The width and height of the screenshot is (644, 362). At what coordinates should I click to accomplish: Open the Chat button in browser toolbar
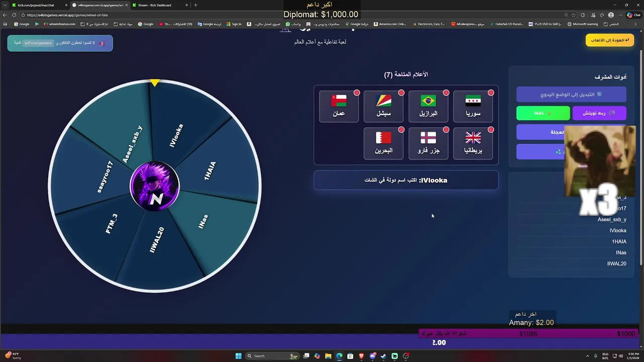tap(633, 15)
